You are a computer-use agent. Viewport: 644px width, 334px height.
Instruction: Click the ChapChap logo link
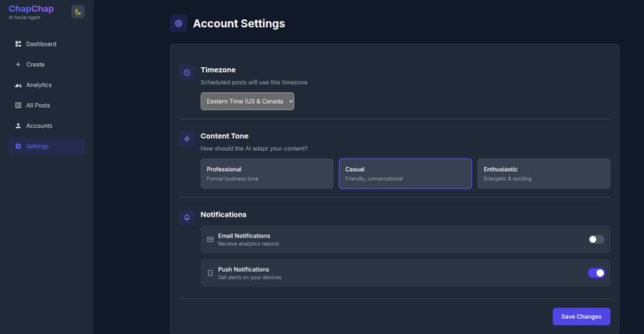pos(31,9)
